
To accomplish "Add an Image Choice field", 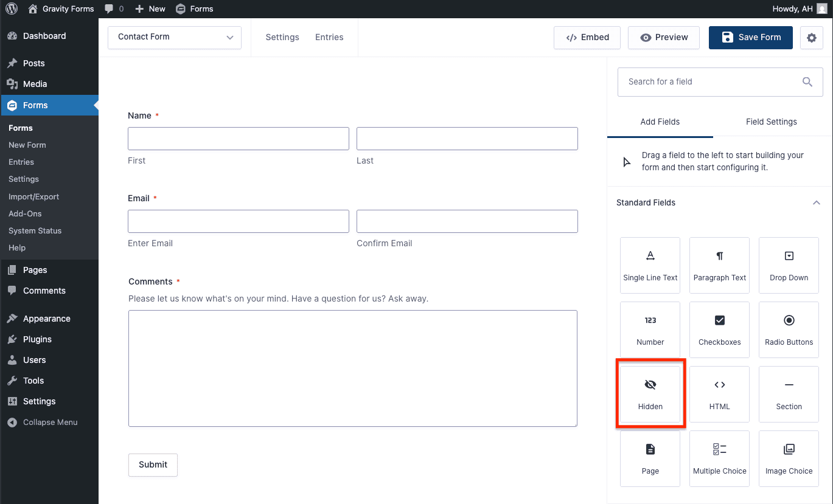I will 789,458.
